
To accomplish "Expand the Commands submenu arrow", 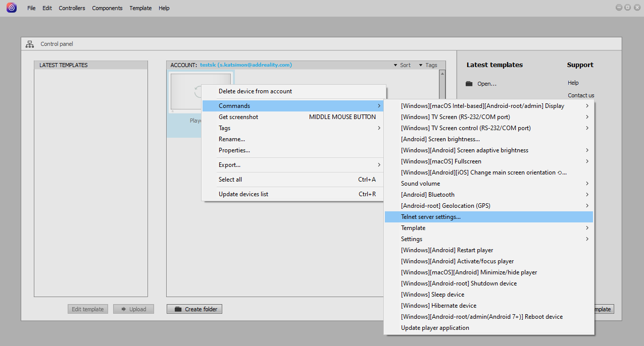I will click(x=379, y=106).
